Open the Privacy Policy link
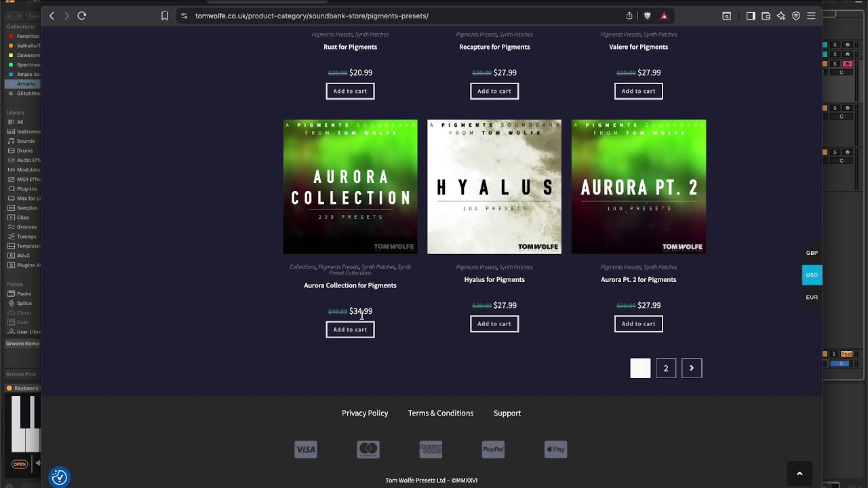The width and height of the screenshot is (868, 488). (365, 413)
